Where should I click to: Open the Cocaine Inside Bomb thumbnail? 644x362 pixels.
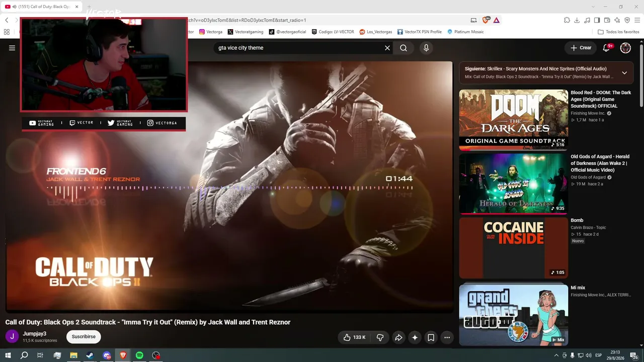coord(514,248)
